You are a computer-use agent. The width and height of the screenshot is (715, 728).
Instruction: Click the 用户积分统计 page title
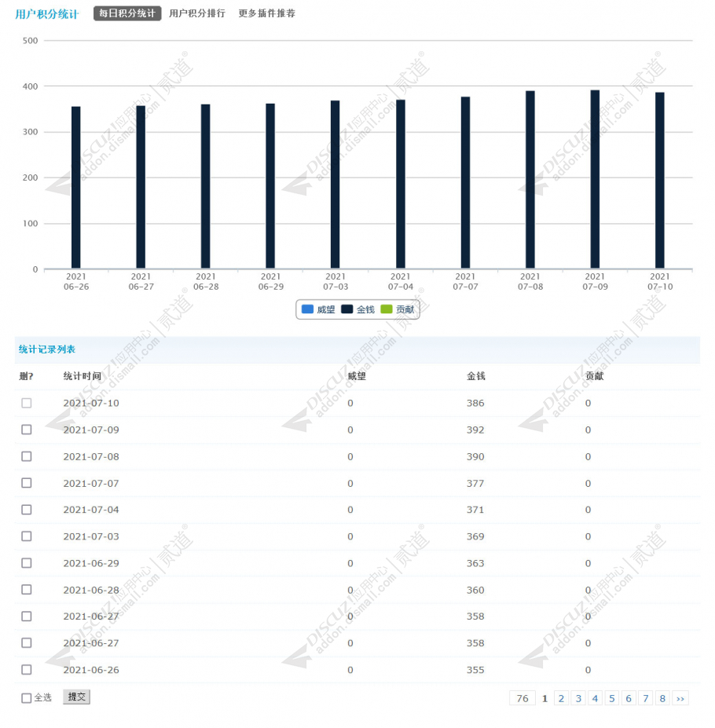pyautogui.click(x=47, y=14)
